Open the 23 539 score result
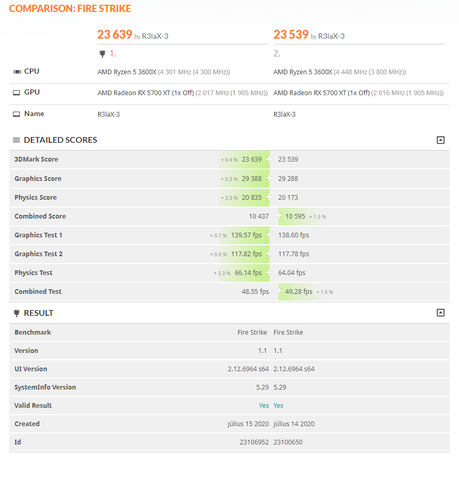 [x=291, y=35]
